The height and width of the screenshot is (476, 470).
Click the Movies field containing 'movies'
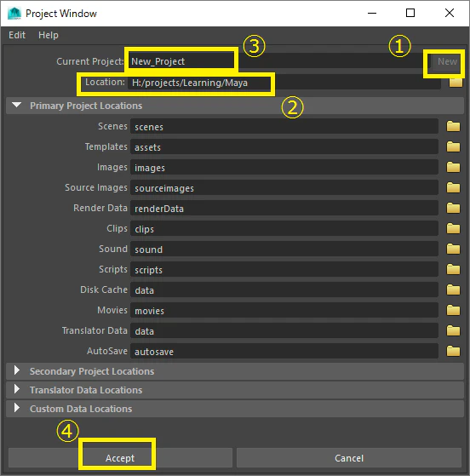pyautogui.click(x=284, y=310)
